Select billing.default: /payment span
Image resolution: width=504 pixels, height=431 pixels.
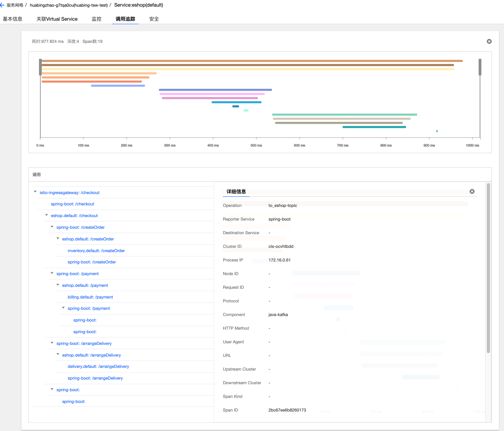coord(90,297)
